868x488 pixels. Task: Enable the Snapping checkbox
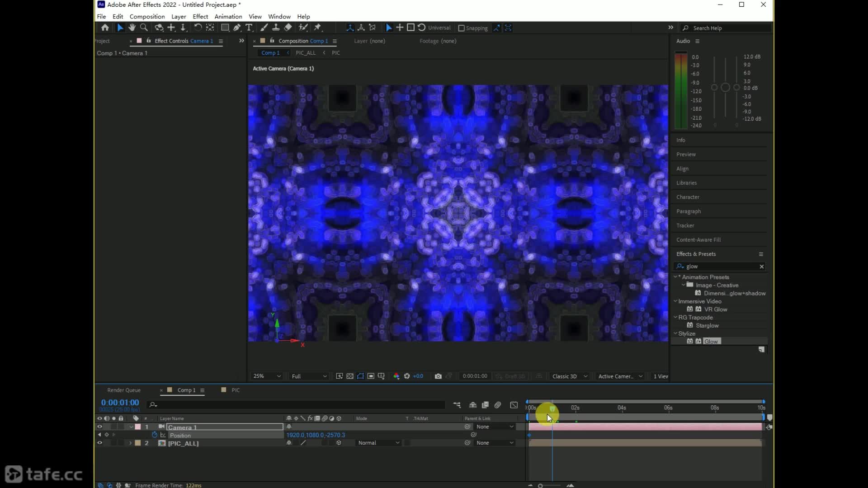pyautogui.click(x=461, y=28)
